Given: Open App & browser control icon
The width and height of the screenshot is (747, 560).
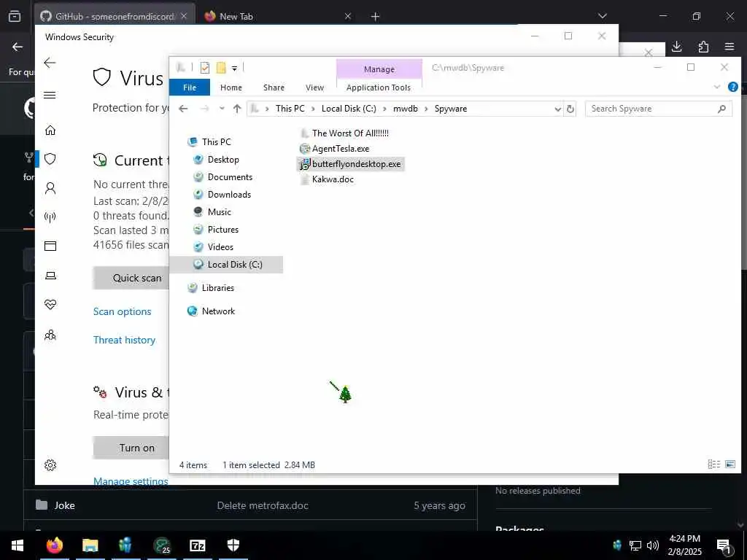Looking at the screenshot, I should [x=50, y=246].
